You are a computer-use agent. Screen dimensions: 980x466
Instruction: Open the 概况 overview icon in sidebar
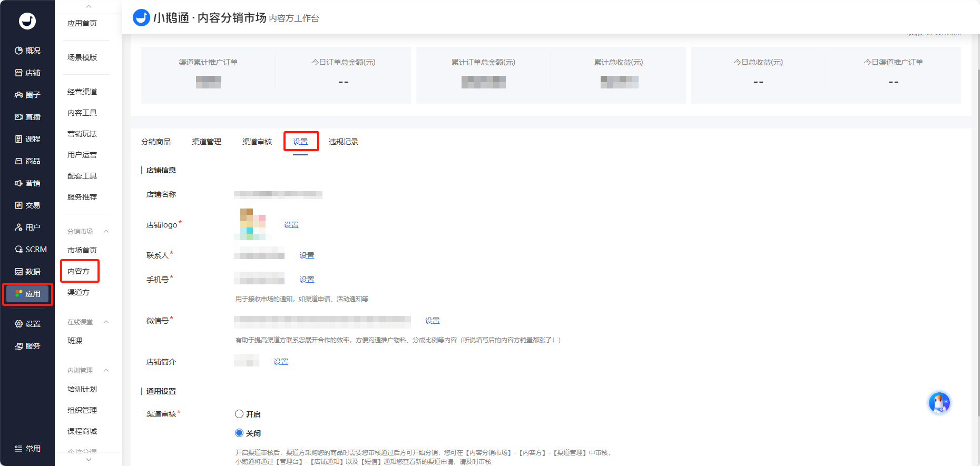point(27,51)
